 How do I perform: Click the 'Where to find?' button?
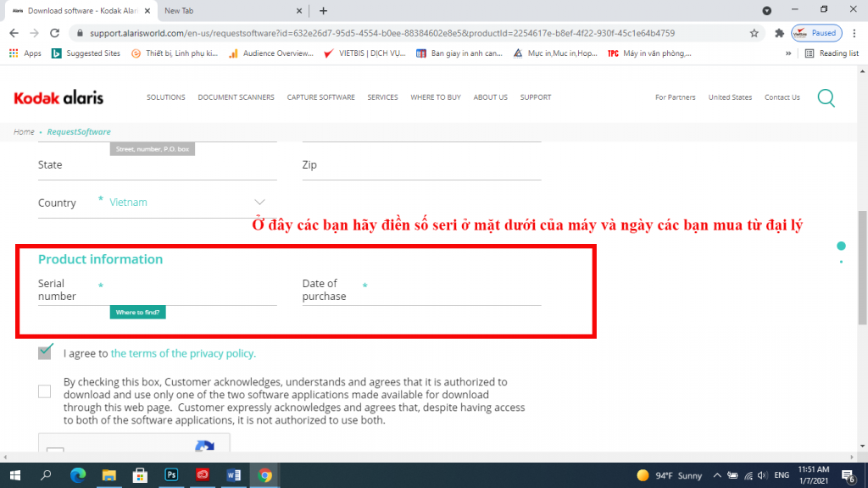click(137, 313)
